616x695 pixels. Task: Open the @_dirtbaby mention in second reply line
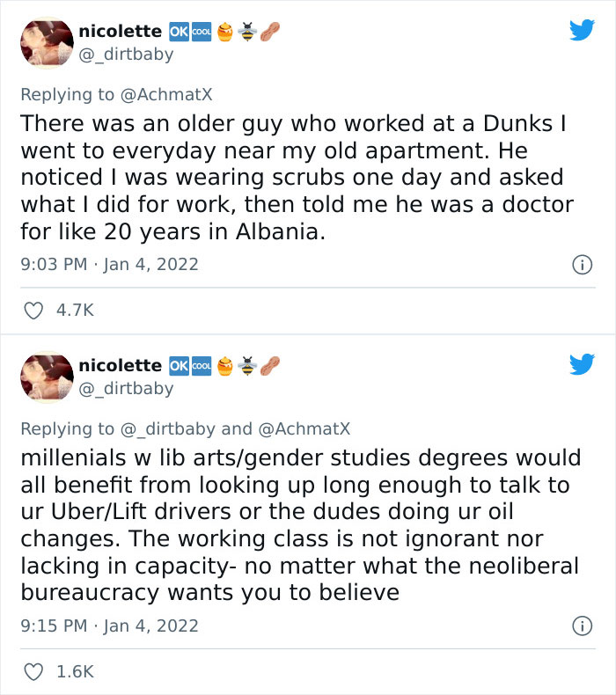[167, 429]
